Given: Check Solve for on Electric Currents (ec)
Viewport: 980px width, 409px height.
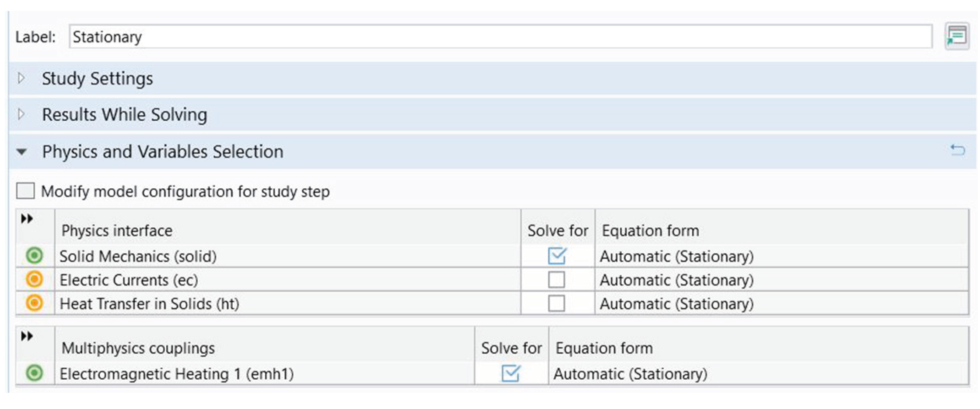Looking at the screenshot, I should 557,280.
